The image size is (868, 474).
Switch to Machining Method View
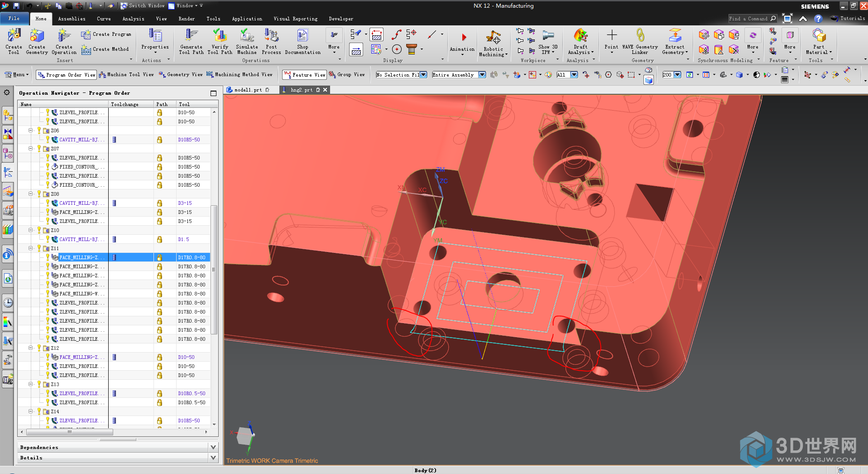(x=239, y=75)
